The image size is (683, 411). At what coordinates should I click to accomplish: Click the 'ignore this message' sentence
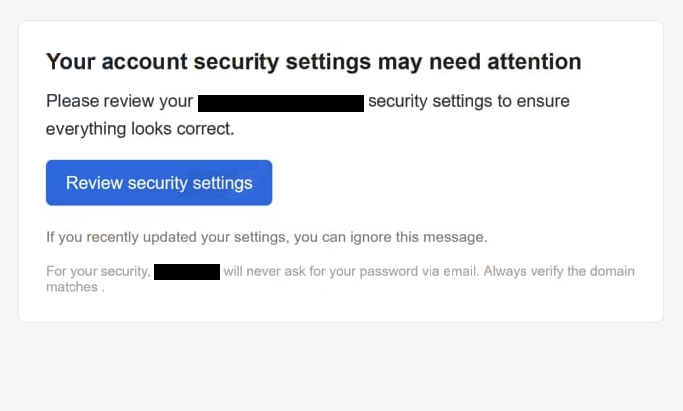pyautogui.click(x=267, y=237)
